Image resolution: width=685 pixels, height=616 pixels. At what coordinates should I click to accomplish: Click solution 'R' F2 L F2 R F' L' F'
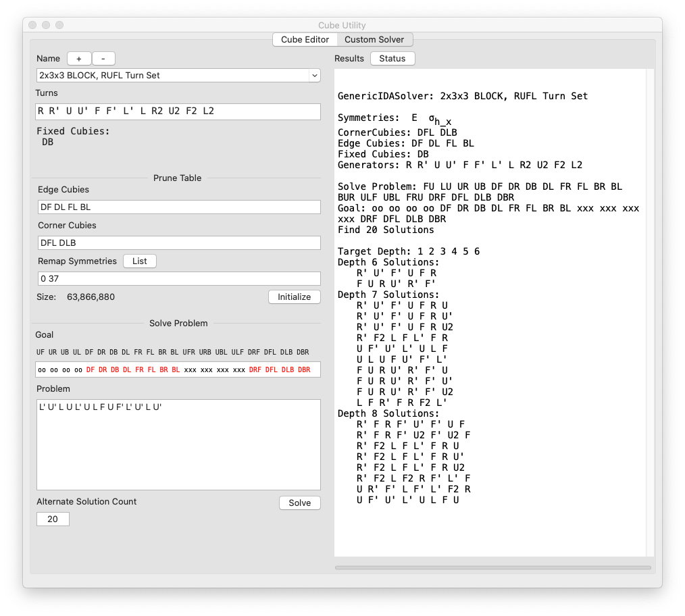pyautogui.click(x=413, y=478)
